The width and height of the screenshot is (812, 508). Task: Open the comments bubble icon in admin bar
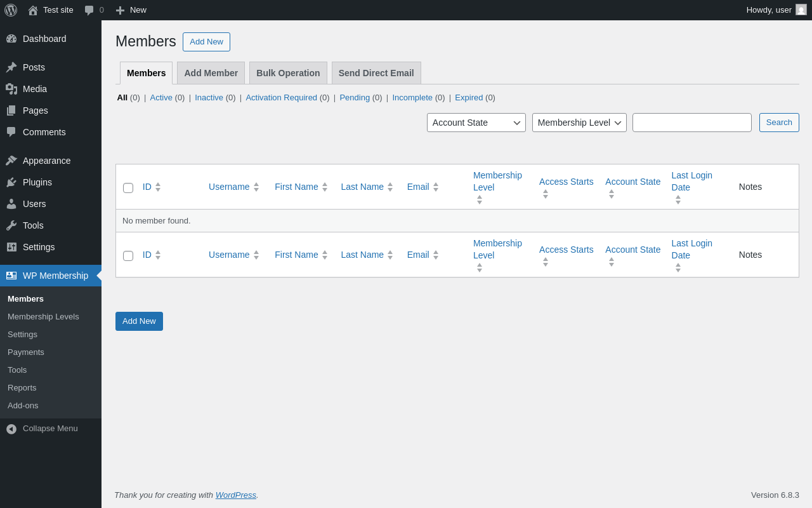click(89, 10)
